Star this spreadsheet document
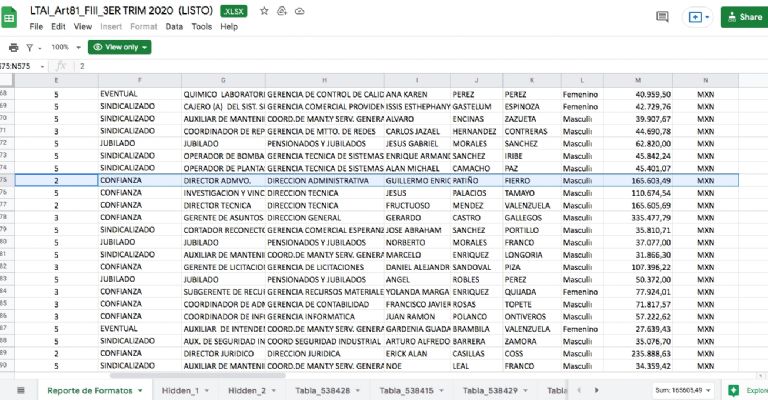 264,10
